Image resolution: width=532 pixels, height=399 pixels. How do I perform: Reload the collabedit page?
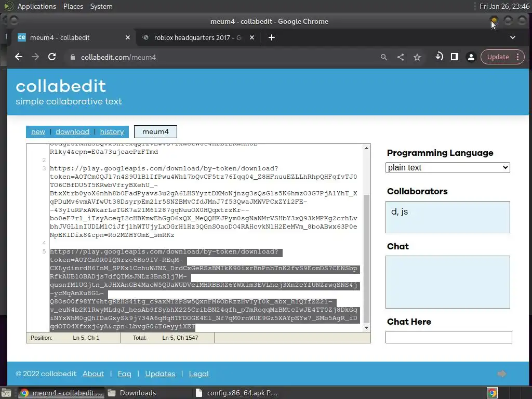click(52, 57)
